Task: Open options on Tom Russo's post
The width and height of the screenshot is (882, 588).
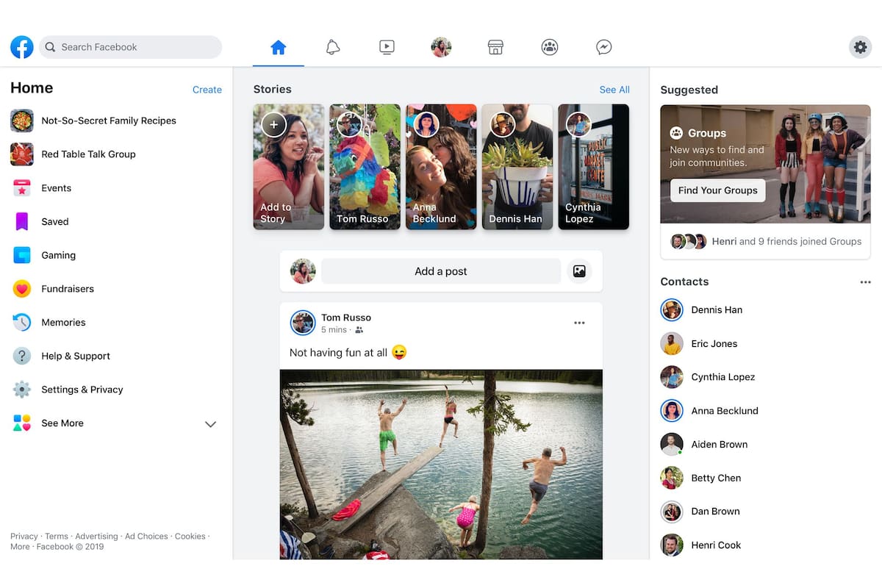Action: (579, 322)
